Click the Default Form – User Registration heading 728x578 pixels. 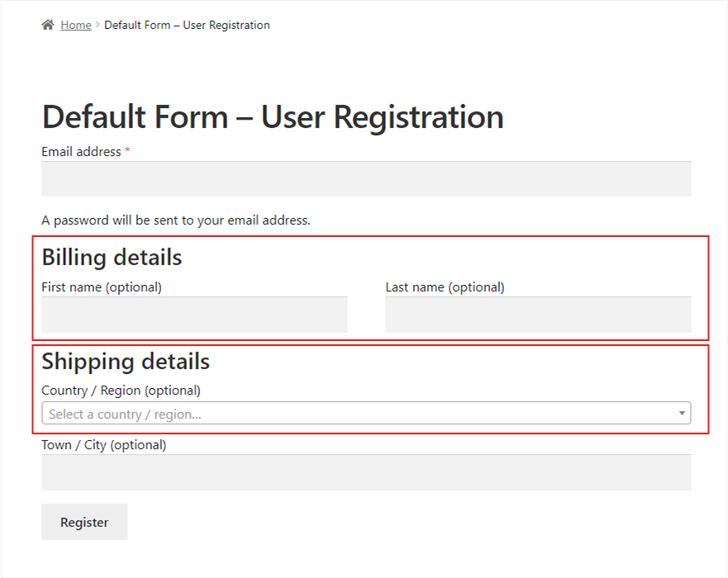(272, 116)
